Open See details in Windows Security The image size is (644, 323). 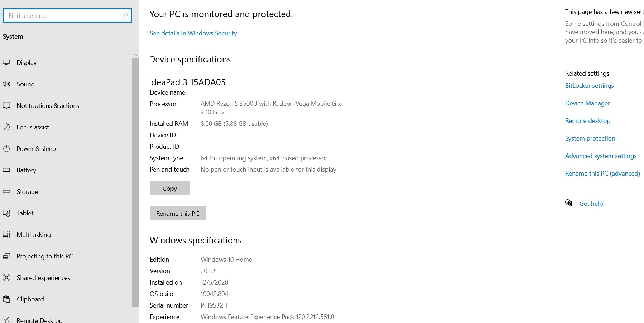coord(193,33)
